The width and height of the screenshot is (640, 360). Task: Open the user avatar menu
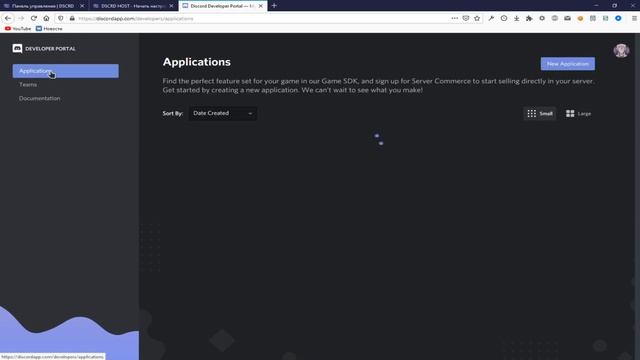tap(621, 51)
